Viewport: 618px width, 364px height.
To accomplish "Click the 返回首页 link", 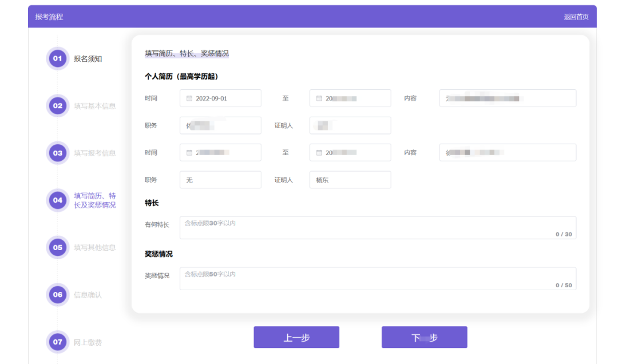I will click(576, 17).
